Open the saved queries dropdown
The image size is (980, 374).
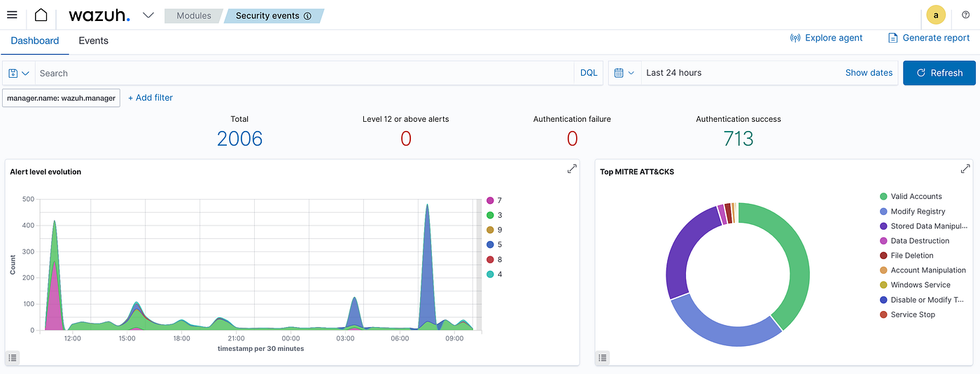(19, 73)
